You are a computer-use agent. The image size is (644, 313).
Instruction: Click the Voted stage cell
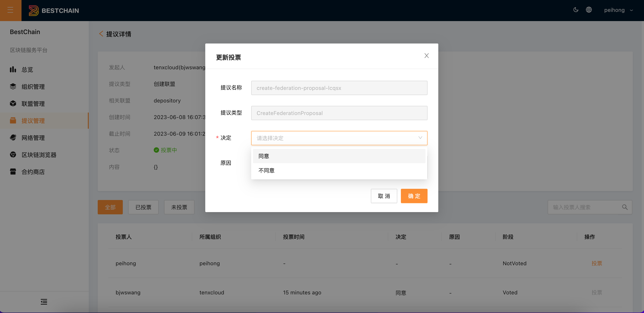510,292
